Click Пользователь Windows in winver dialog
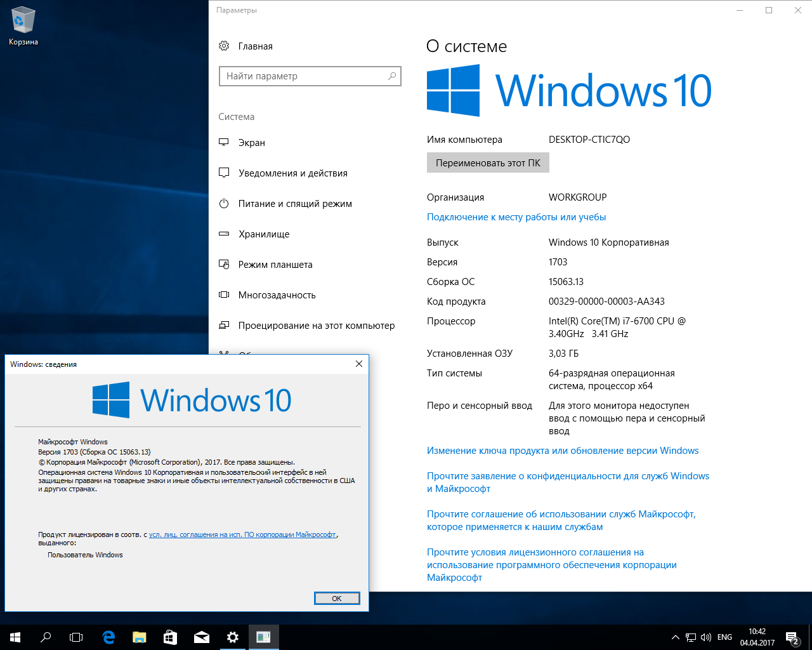The width and height of the screenshot is (812, 650). 85,555
